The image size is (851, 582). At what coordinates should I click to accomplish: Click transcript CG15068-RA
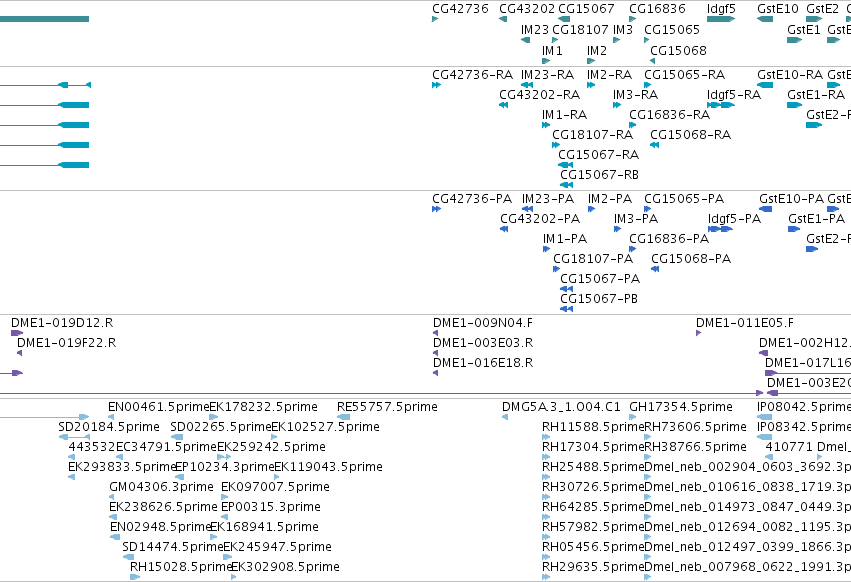point(690,135)
